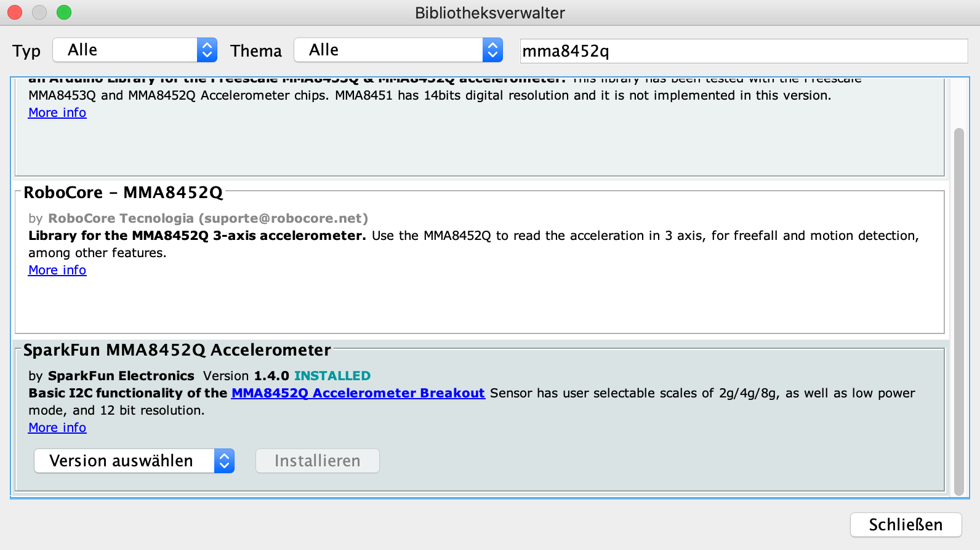Select the RoboCore - MMA8452Q library heading
The width and height of the screenshot is (980, 550).
coord(123,193)
